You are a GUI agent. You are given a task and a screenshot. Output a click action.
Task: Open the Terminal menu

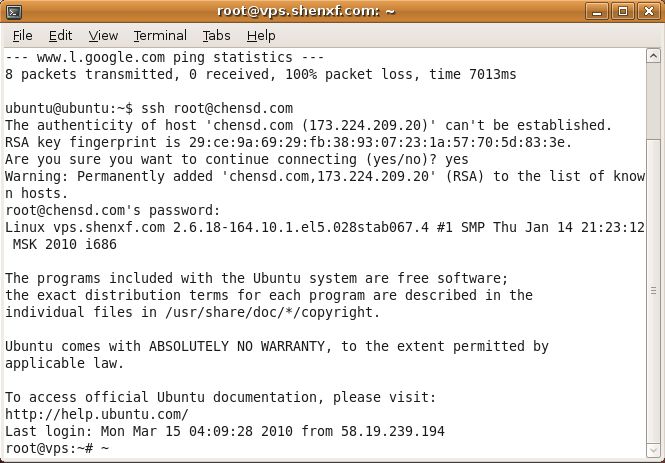[160, 36]
